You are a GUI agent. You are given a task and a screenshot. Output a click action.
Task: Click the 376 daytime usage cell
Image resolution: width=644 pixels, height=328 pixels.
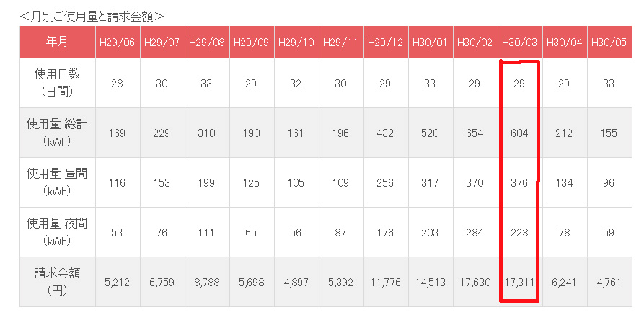[x=519, y=183]
